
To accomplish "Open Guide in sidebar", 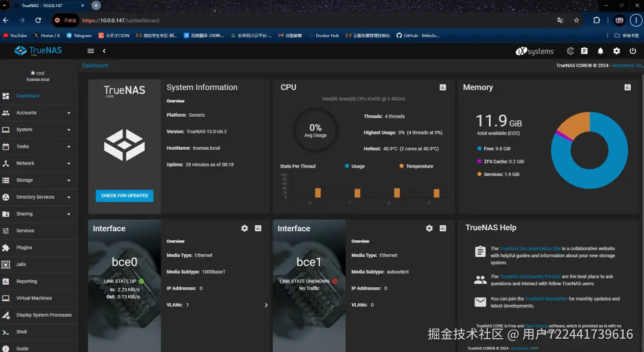I will point(39,347).
